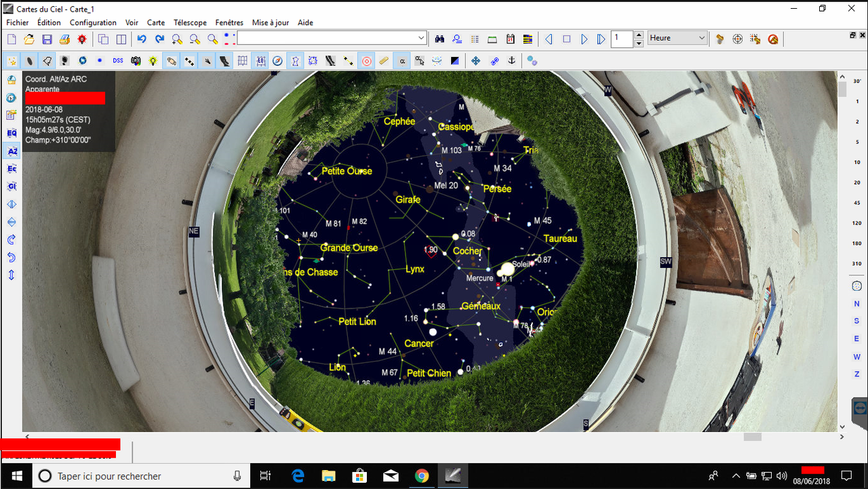Print the chart with the printer icon
Image resolution: width=868 pixels, height=489 pixels.
[64, 39]
